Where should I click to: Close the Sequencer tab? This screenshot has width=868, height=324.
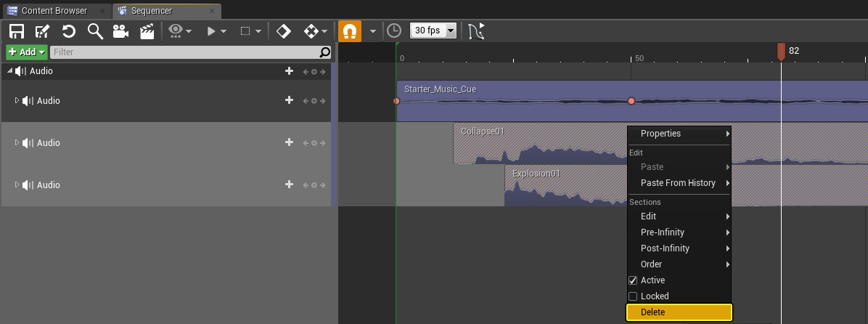coord(213,11)
